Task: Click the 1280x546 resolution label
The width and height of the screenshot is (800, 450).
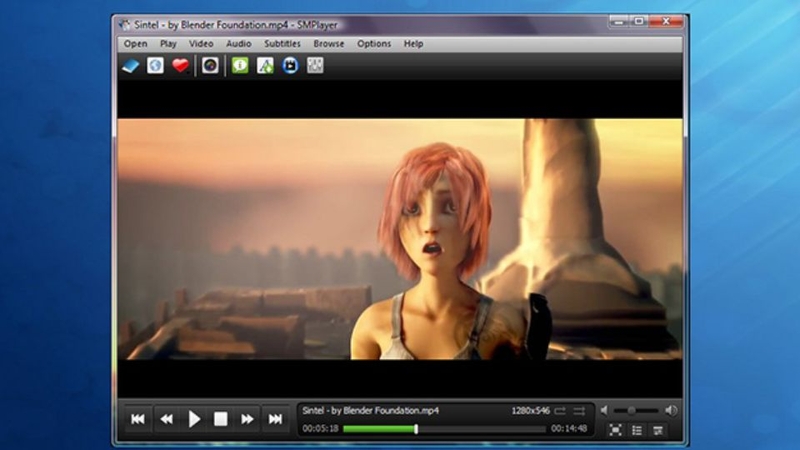Action: coord(531,411)
